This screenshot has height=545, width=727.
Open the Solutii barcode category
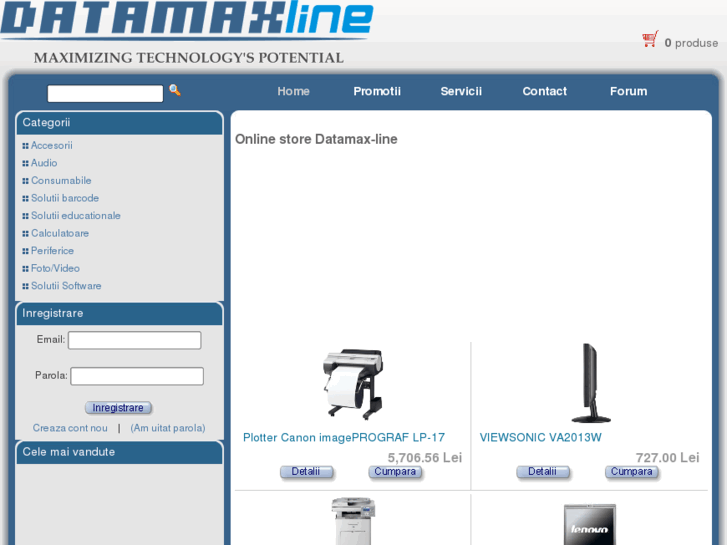click(x=65, y=198)
